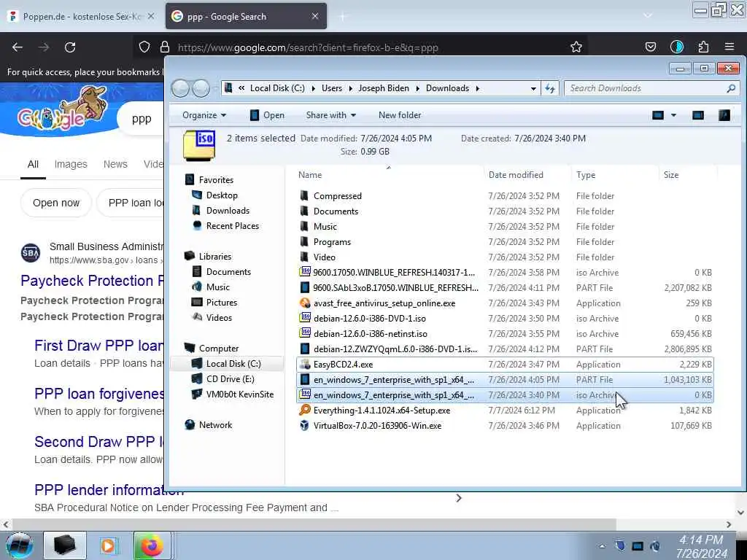Select debian-12.6.0-i386-DVD-1.iso file
This screenshot has height=560, width=747.
(x=370, y=319)
